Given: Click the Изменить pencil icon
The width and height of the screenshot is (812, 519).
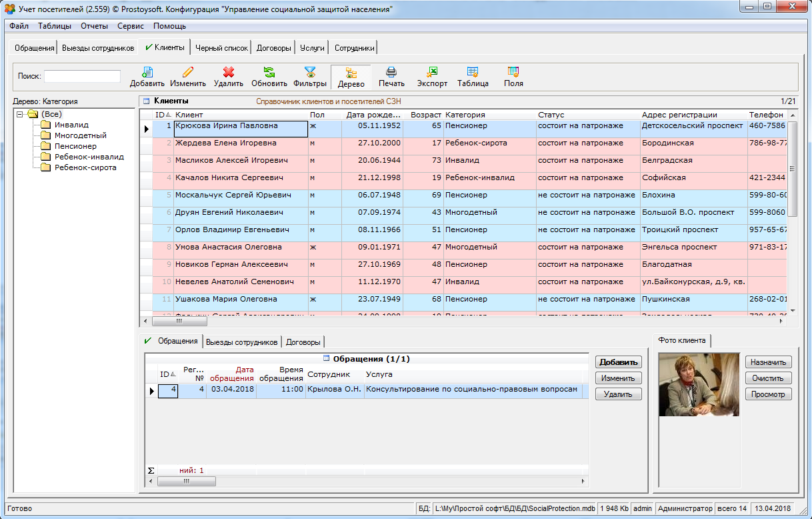Looking at the screenshot, I should [187, 72].
